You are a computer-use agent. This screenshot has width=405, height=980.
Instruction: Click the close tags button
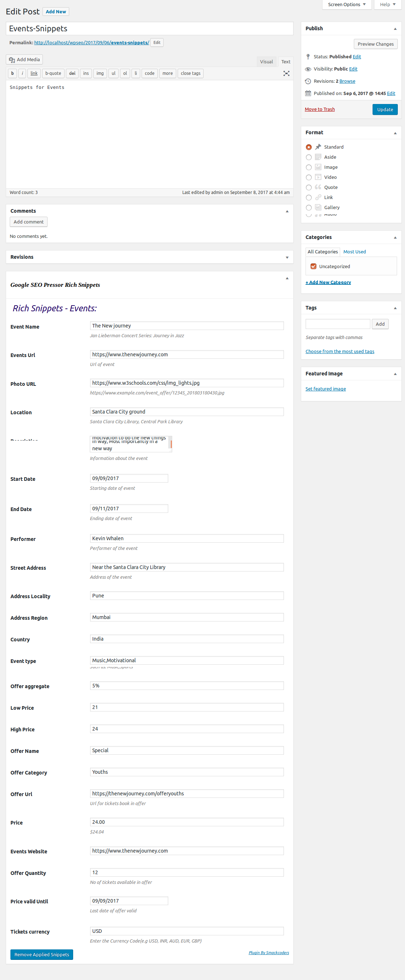click(x=191, y=73)
